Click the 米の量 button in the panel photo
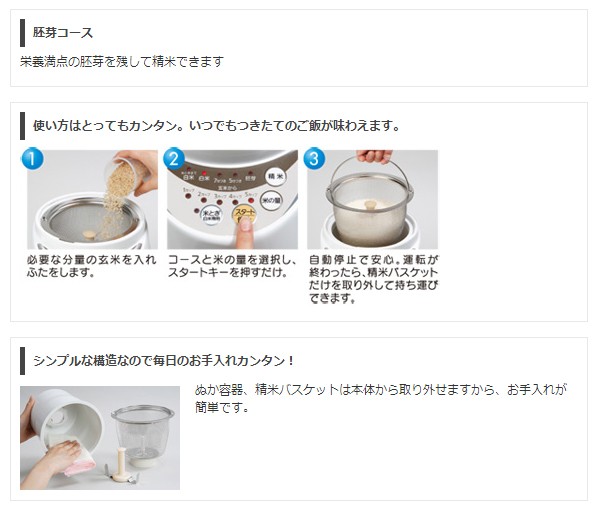 point(271,200)
